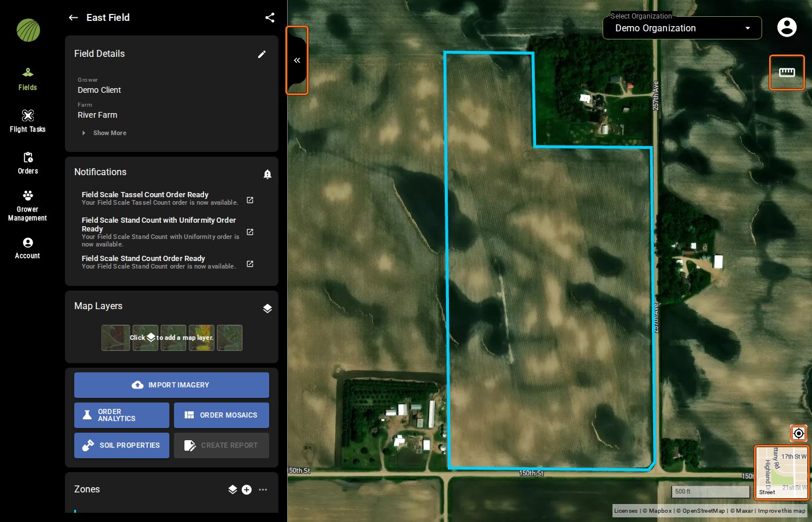Click the Demo Client grower name
812x522 pixels.
tap(99, 90)
